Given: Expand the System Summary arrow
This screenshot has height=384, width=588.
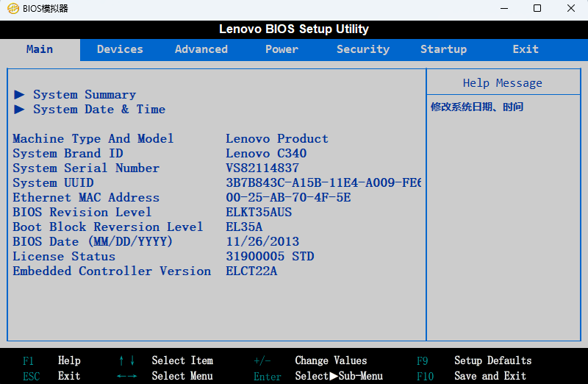Looking at the screenshot, I should click(20, 95).
